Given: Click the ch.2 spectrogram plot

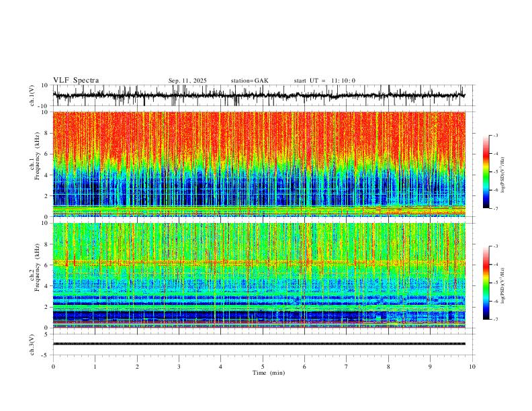Looking at the screenshot, I should click(259, 275).
